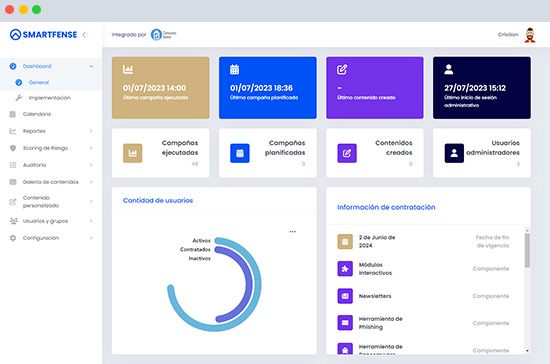Screen dimensions: 550x364
Task: Open the Implementación dashboard view
Action: click(x=51, y=98)
